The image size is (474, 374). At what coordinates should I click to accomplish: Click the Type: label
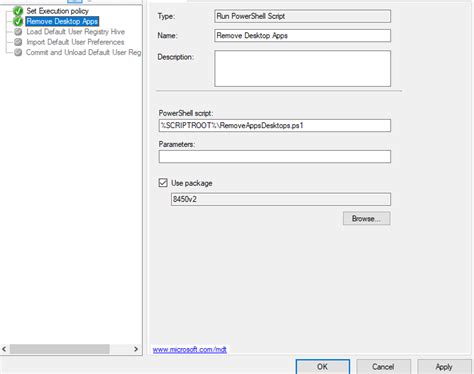click(166, 16)
